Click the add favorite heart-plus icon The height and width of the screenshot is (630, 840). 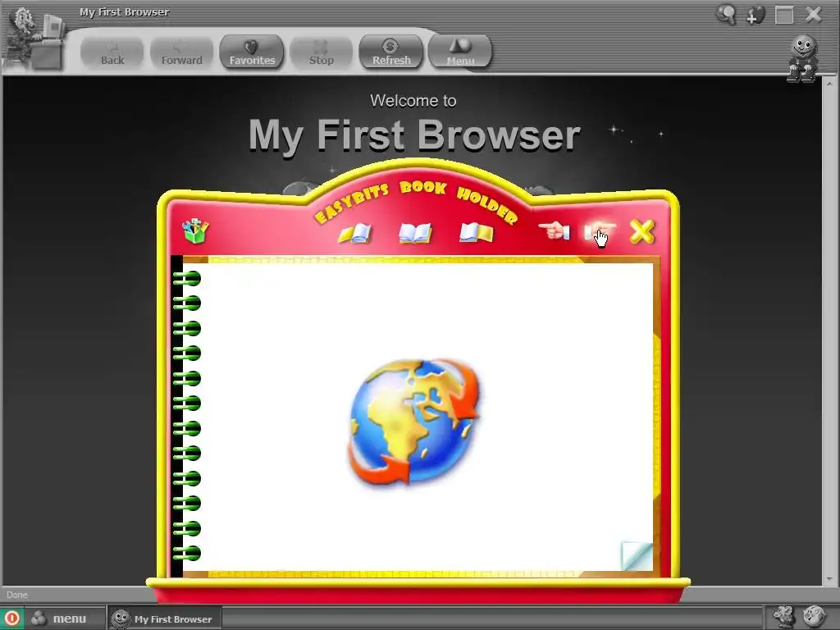755,15
